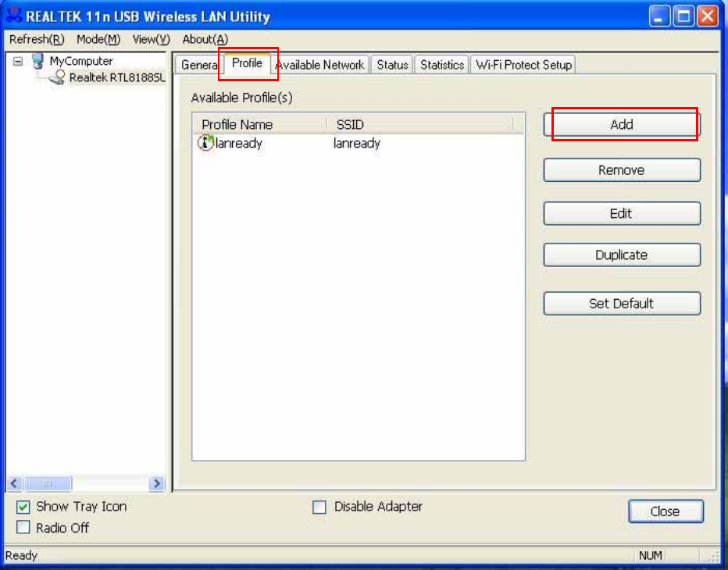The height and width of the screenshot is (570, 728).
Task: Toggle the Show Tray Icon checkbox
Action: click(23, 507)
